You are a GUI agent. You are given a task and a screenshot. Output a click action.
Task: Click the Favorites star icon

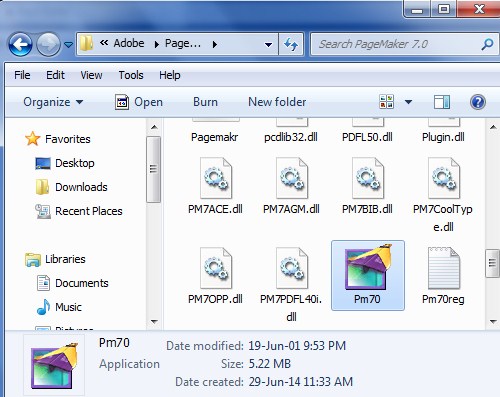[x=33, y=139]
